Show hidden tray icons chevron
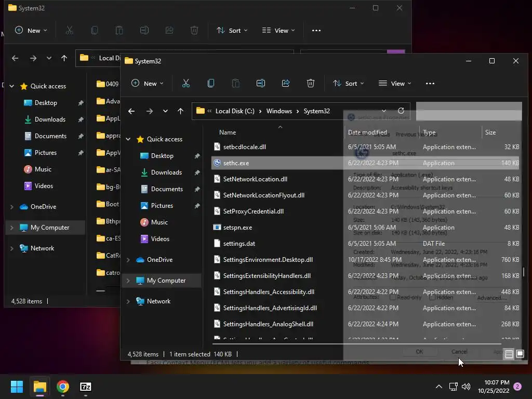The image size is (532, 399). click(x=438, y=387)
